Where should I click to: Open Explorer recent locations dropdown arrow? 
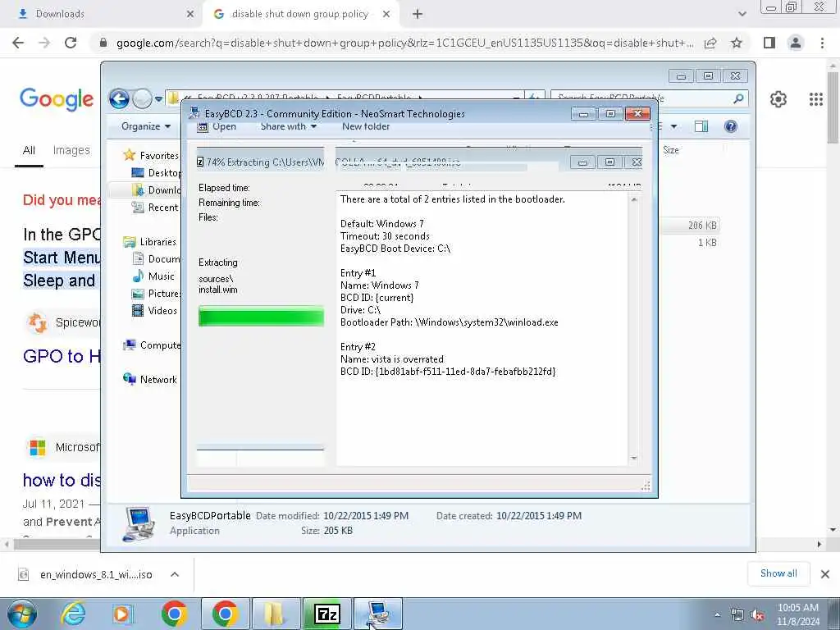[158, 98]
